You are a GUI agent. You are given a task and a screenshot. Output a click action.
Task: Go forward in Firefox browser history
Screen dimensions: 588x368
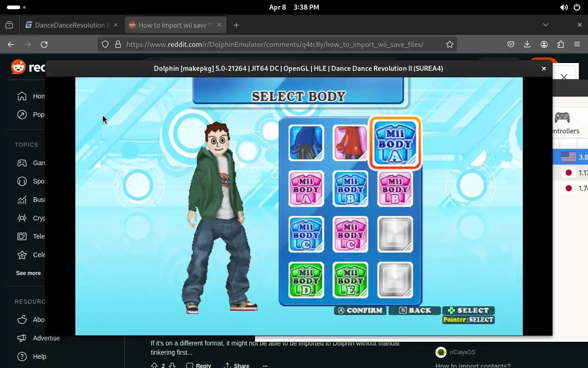[28, 44]
